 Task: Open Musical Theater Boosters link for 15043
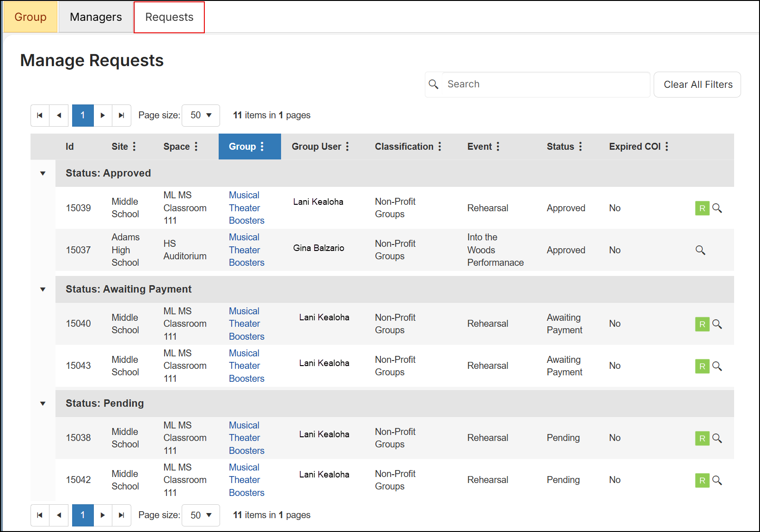[246, 366]
